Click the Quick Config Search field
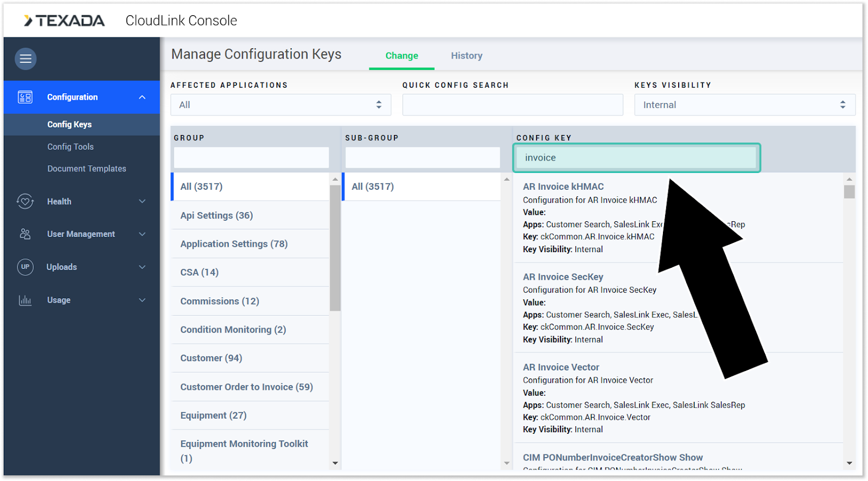 click(x=512, y=105)
